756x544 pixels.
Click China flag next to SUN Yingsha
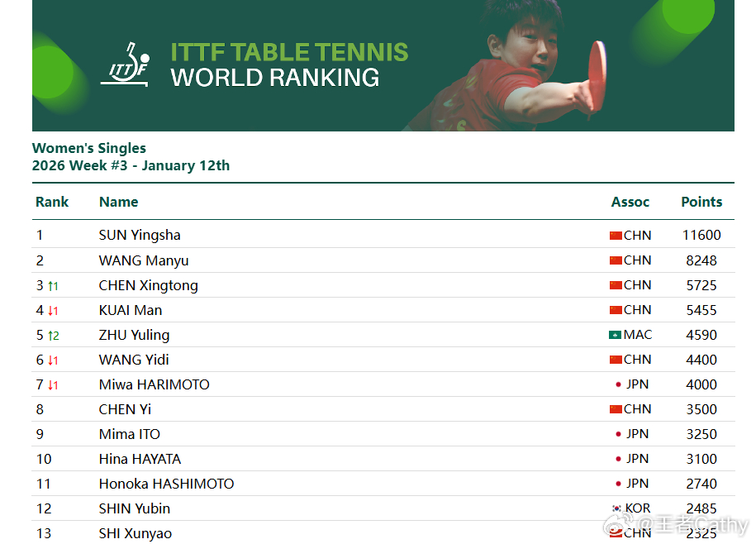pyautogui.click(x=616, y=236)
